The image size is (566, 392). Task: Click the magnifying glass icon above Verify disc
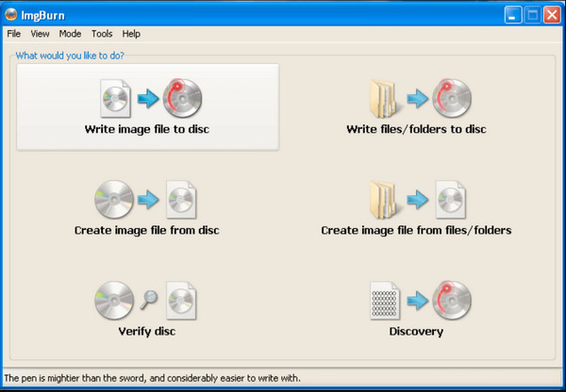(x=149, y=300)
